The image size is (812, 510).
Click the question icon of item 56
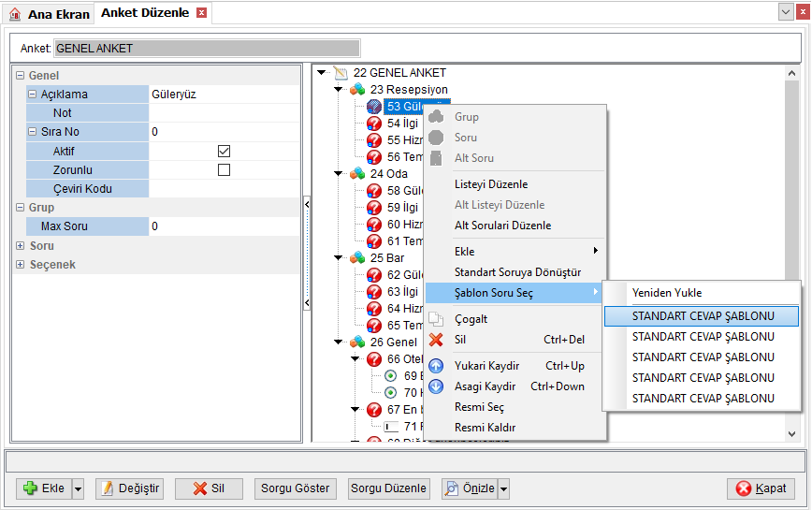pos(374,157)
